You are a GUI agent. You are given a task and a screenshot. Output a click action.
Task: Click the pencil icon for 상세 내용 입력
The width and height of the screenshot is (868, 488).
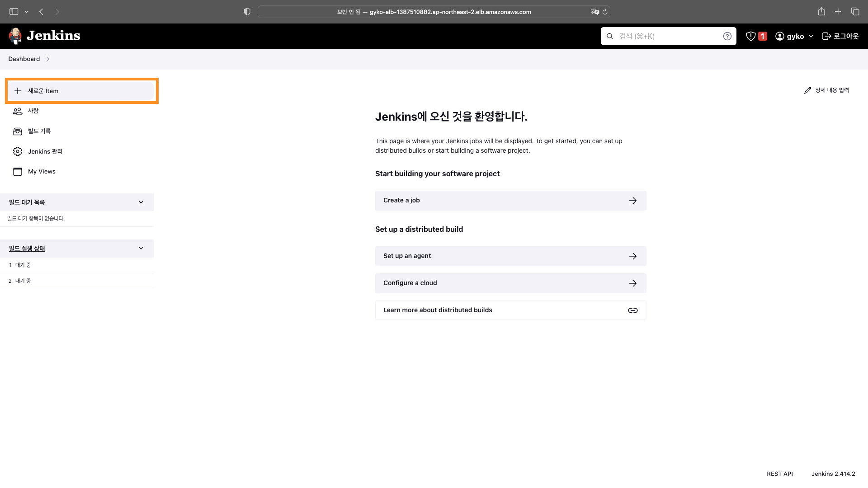pos(807,90)
